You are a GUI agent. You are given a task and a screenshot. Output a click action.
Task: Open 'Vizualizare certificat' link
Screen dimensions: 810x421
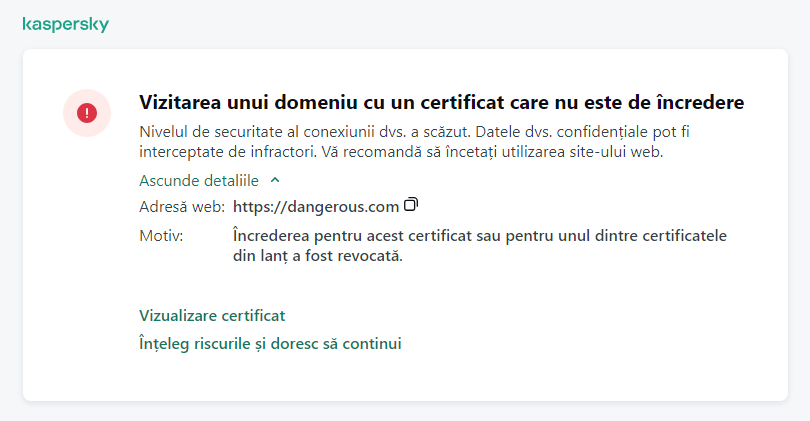(212, 315)
